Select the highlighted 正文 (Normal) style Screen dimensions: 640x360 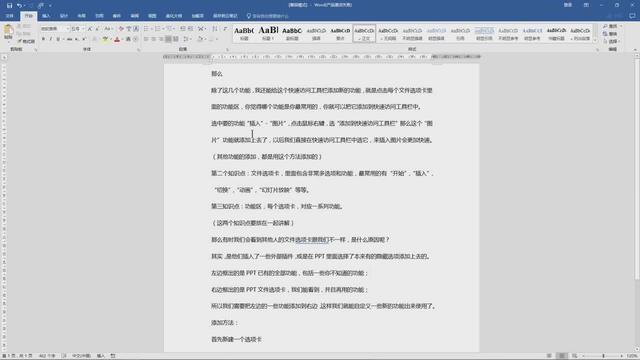[364, 33]
